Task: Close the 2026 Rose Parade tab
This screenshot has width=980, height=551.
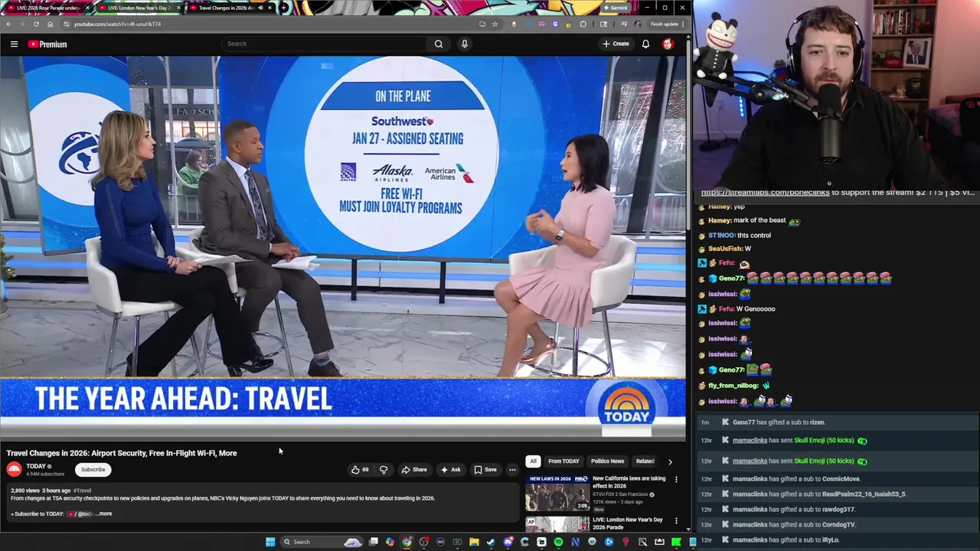Action: coord(87,8)
